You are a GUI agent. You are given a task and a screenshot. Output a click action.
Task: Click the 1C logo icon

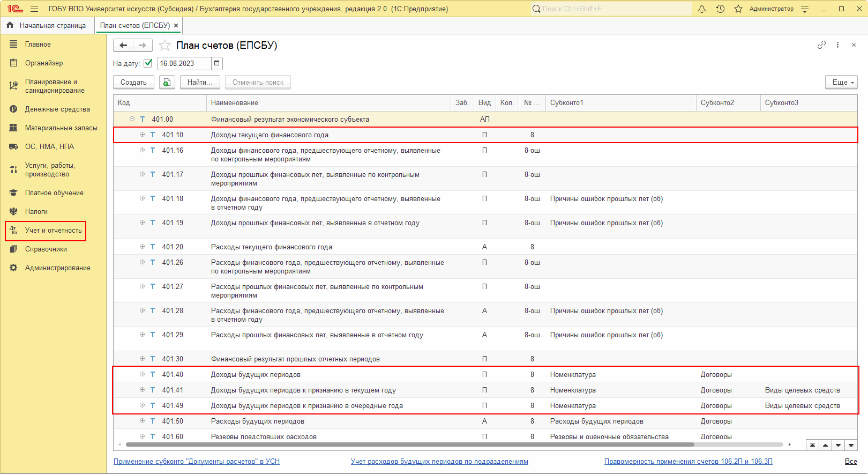coord(15,9)
